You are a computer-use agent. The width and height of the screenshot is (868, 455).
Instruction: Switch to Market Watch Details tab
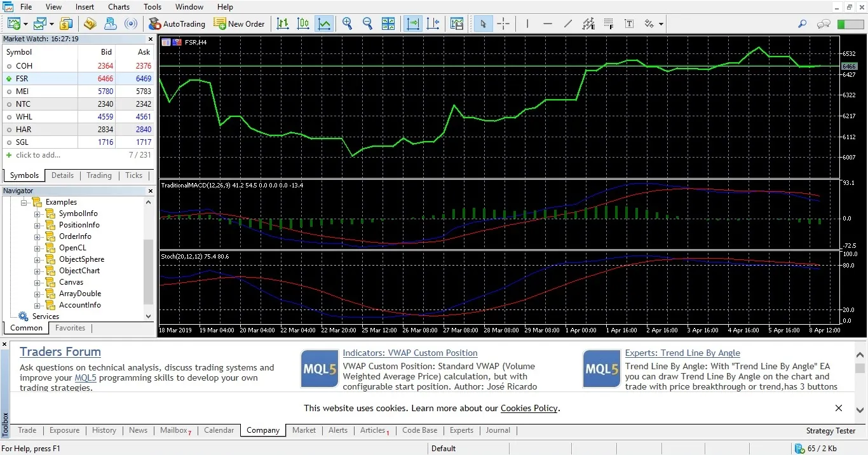pyautogui.click(x=62, y=175)
